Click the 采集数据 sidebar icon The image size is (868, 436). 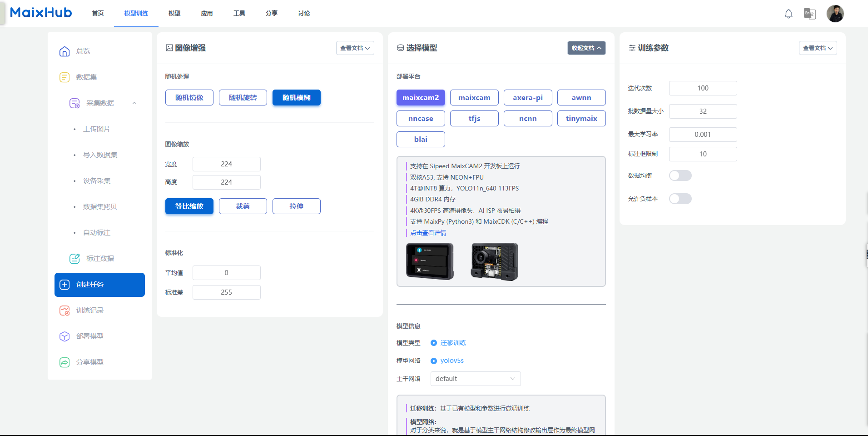click(74, 103)
